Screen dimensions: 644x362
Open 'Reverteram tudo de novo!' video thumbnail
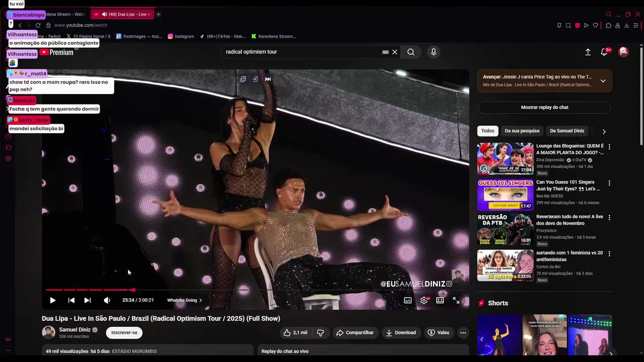(x=505, y=230)
